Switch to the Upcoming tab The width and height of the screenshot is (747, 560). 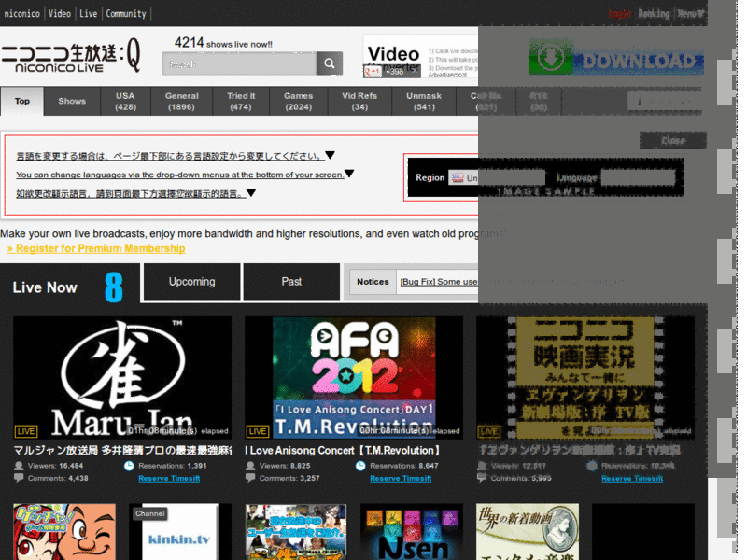pyautogui.click(x=192, y=282)
